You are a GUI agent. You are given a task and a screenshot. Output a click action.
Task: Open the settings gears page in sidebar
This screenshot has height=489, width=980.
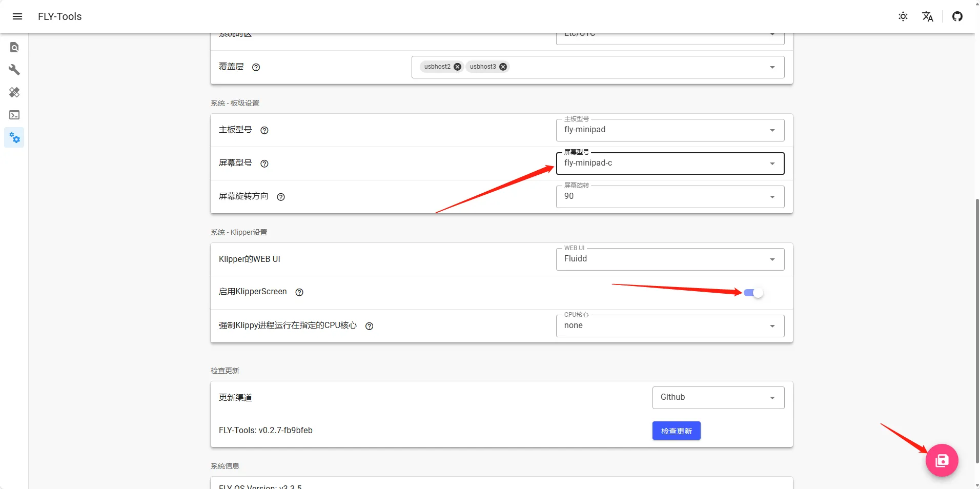pos(14,138)
